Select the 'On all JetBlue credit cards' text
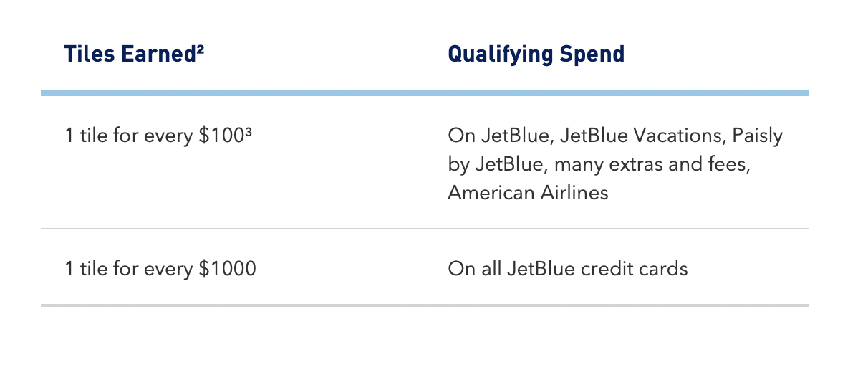868x370 pixels. [568, 269]
